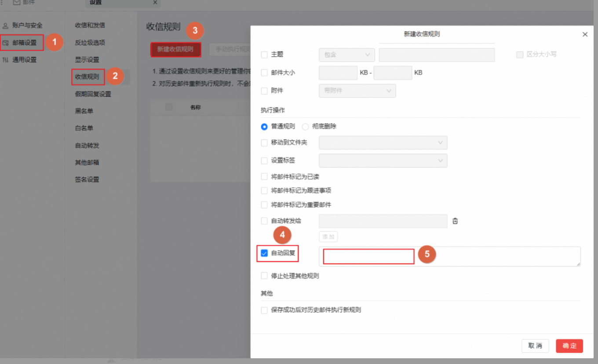The width and height of the screenshot is (598, 364).
Task: Expand the 设置标签 dropdown list
Action: (x=383, y=161)
